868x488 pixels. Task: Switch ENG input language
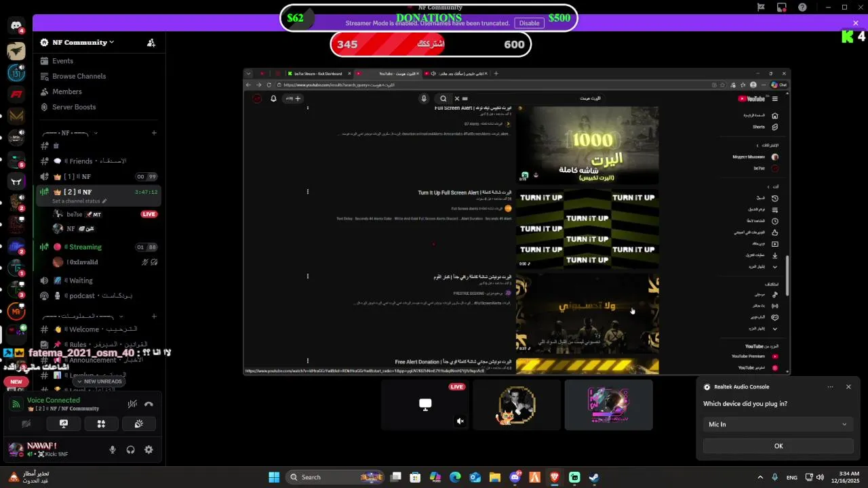tap(791, 477)
